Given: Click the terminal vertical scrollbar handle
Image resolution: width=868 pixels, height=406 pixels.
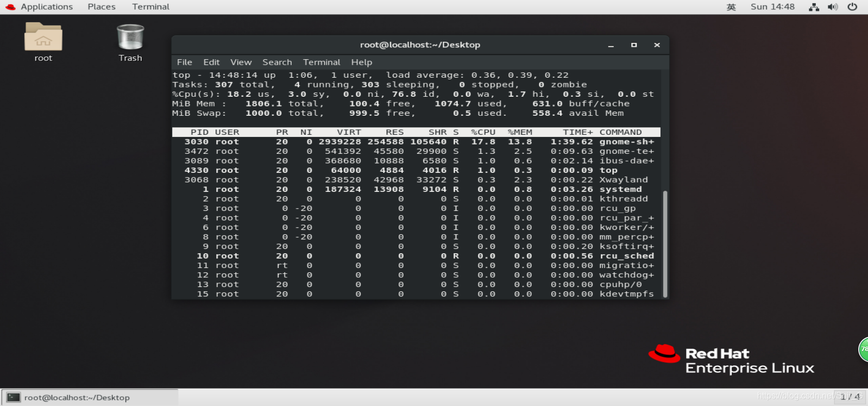Looking at the screenshot, I should click(x=665, y=243).
